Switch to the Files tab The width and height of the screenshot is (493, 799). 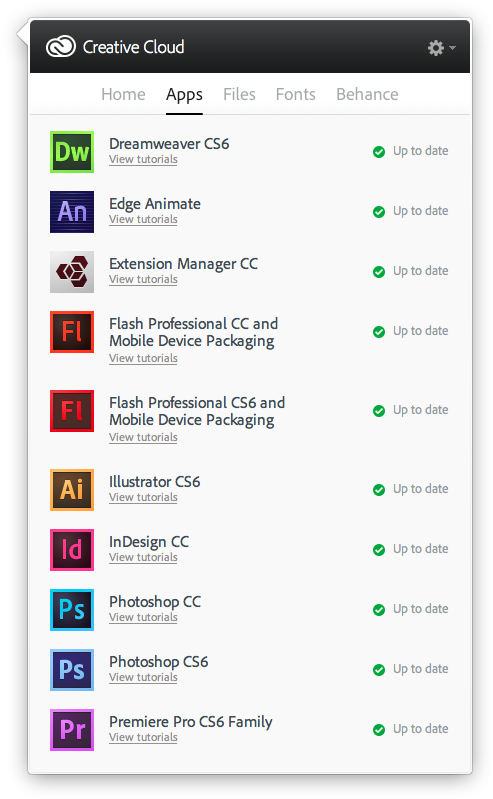tap(239, 94)
